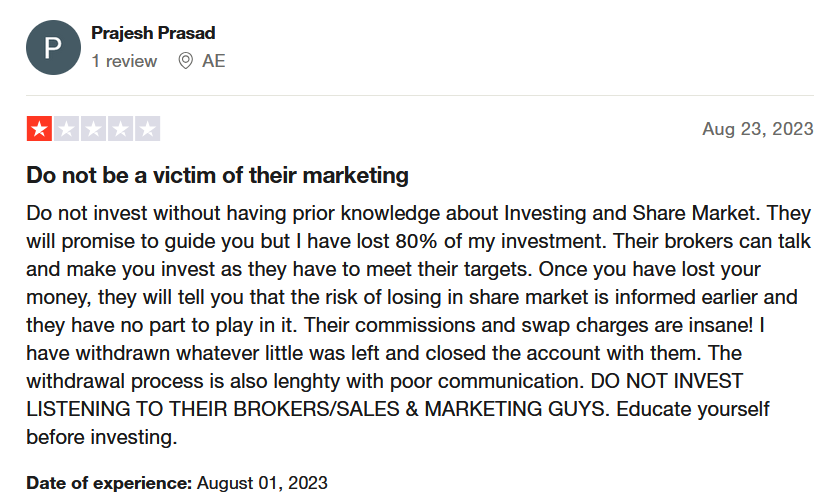Click the third grey rating star
828x500 pixels.
pos(93,129)
